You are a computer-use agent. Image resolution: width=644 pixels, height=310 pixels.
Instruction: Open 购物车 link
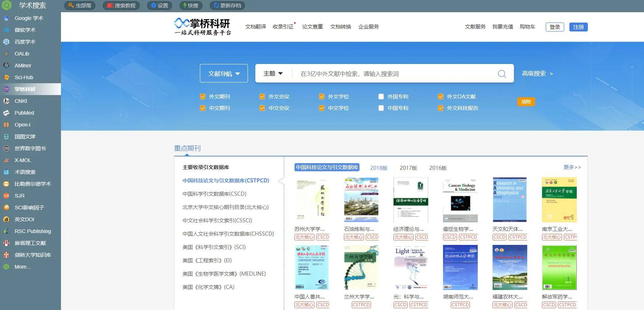(x=528, y=27)
